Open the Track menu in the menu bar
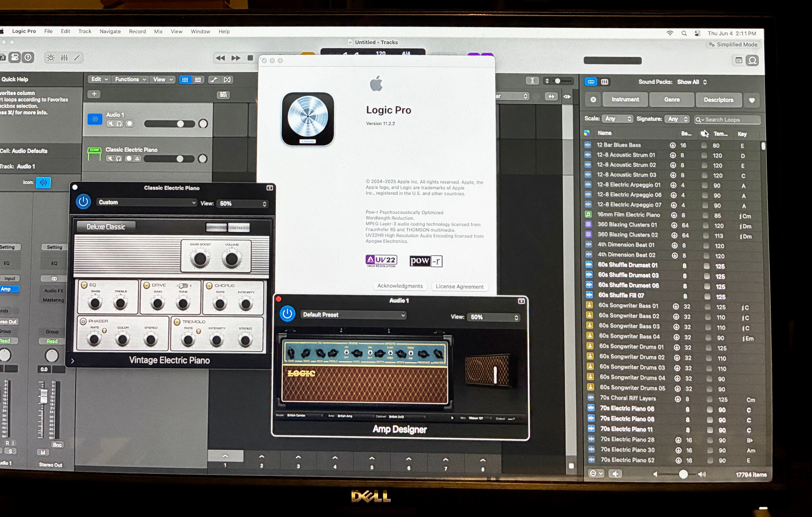This screenshot has height=517, width=812. coord(85,31)
